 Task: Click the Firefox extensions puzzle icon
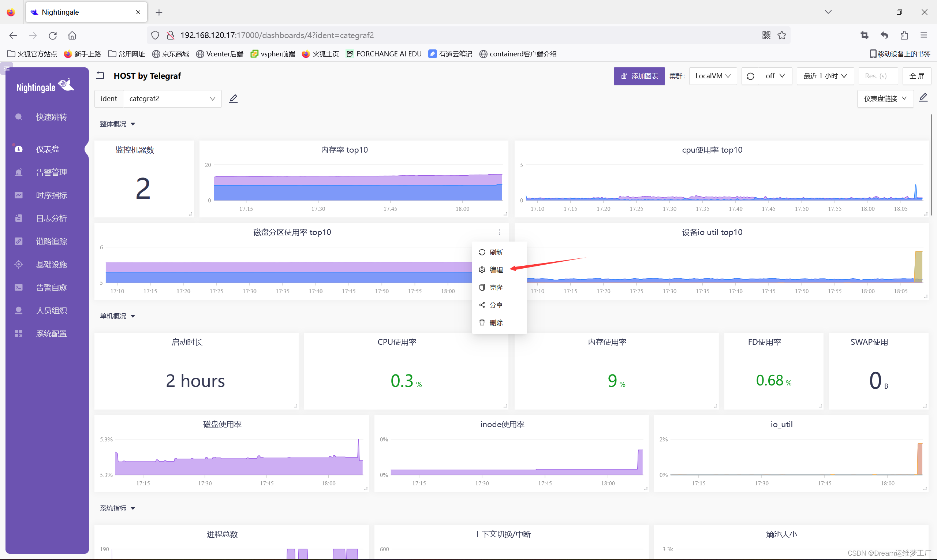pos(904,35)
